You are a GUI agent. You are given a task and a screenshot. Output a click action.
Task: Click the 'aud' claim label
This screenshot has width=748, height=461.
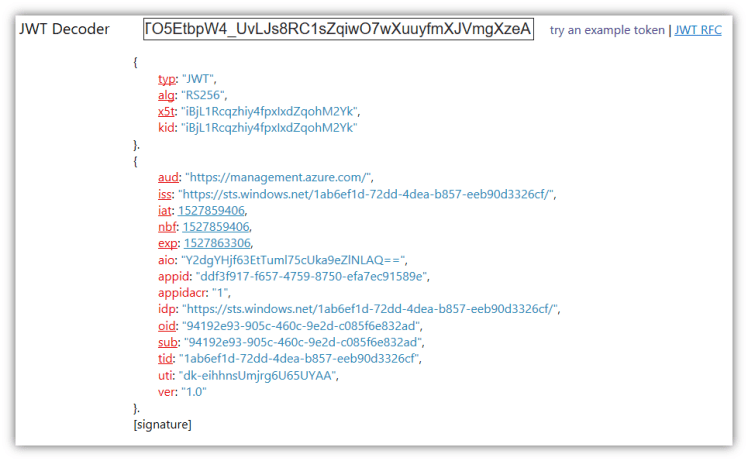click(168, 177)
